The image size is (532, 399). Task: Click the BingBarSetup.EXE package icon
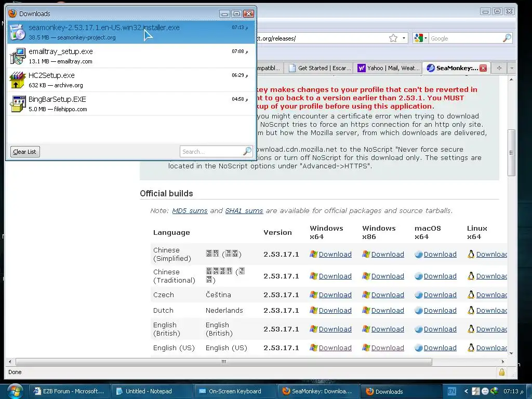[18, 104]
